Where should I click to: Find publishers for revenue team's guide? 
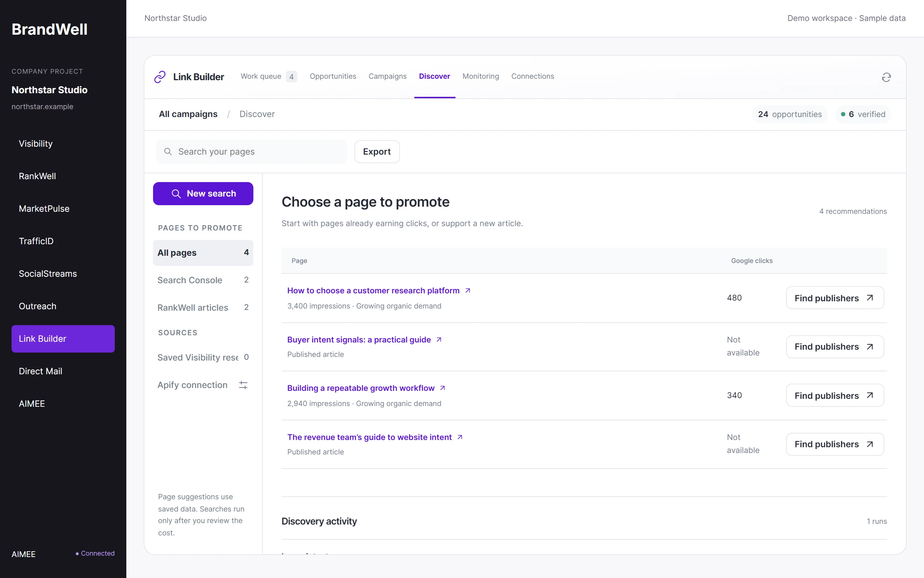click(834, 444)
